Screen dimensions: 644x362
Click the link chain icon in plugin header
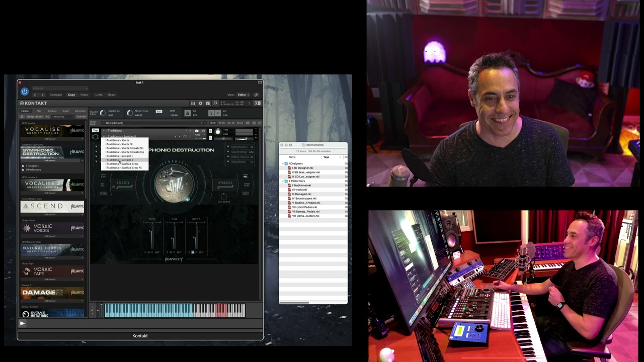coord(256,95)
